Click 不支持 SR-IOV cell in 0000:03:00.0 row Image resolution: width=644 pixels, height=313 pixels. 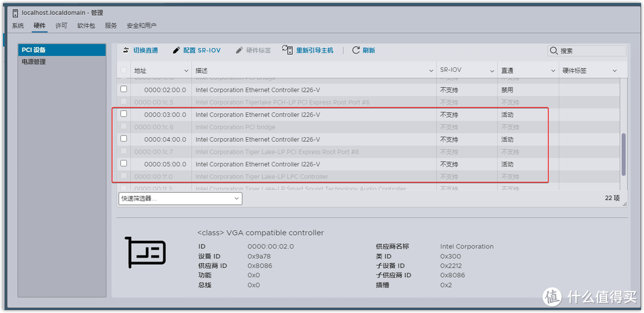tap(449, 114)
